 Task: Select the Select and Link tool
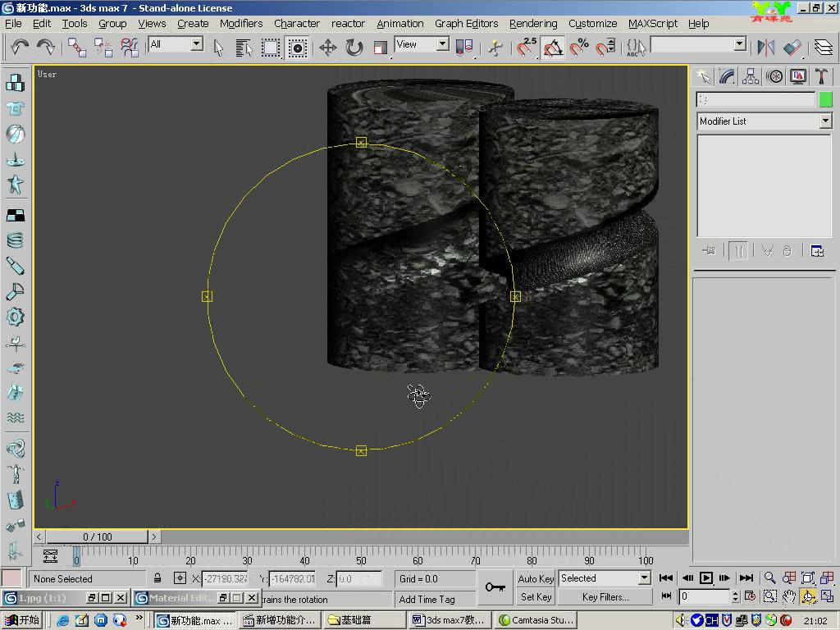coord(76,48)
